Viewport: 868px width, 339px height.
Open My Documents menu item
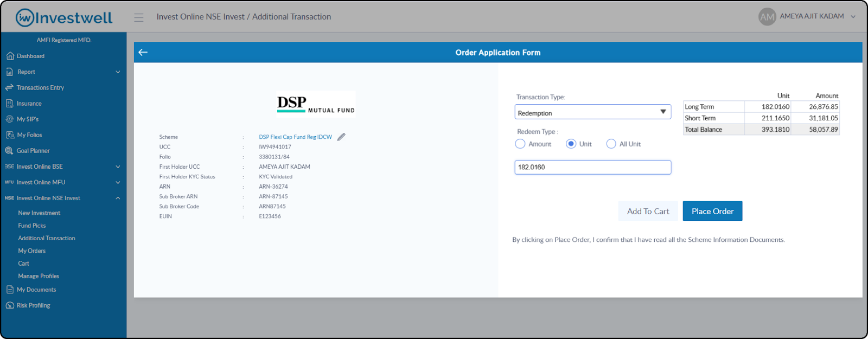36,290
